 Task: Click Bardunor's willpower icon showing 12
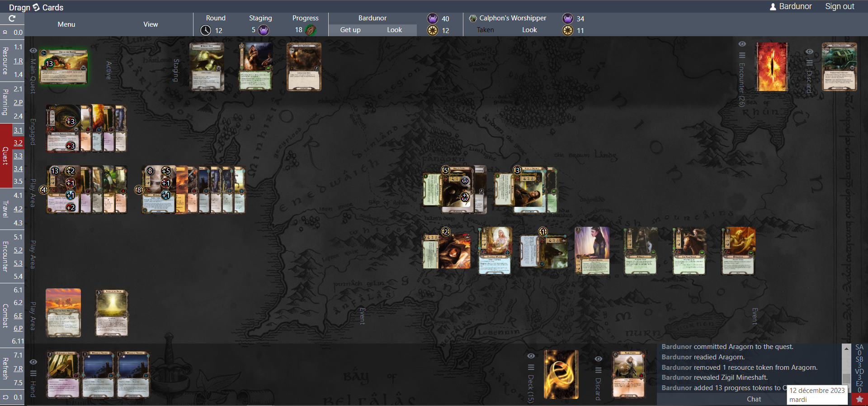tap(433, 30)
